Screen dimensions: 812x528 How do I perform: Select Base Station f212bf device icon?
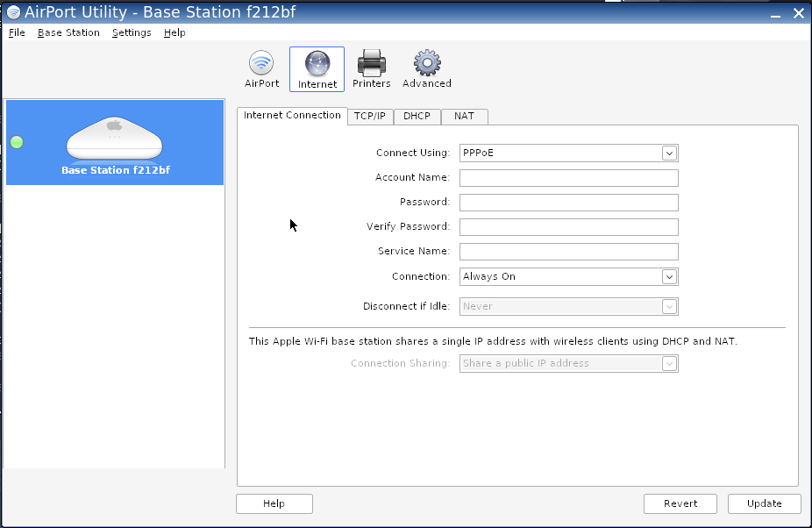pyautogui.click(x=115, y=140)
